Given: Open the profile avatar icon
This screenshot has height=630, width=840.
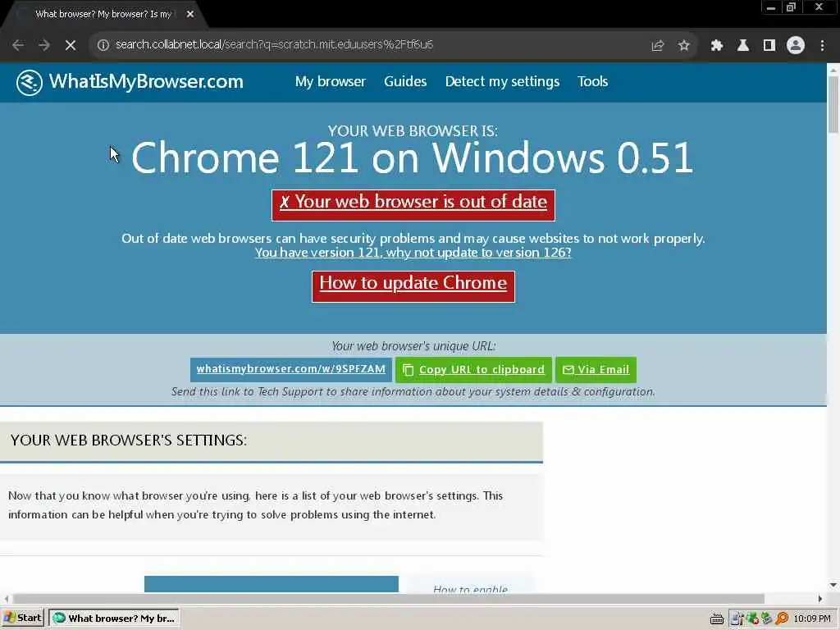Looking at the screenshot, I should tap(796, 46).
